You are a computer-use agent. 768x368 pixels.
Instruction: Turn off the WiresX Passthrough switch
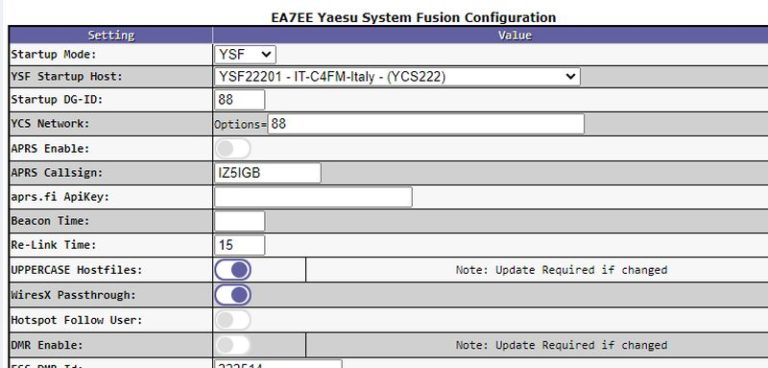(x=233, y=295)
